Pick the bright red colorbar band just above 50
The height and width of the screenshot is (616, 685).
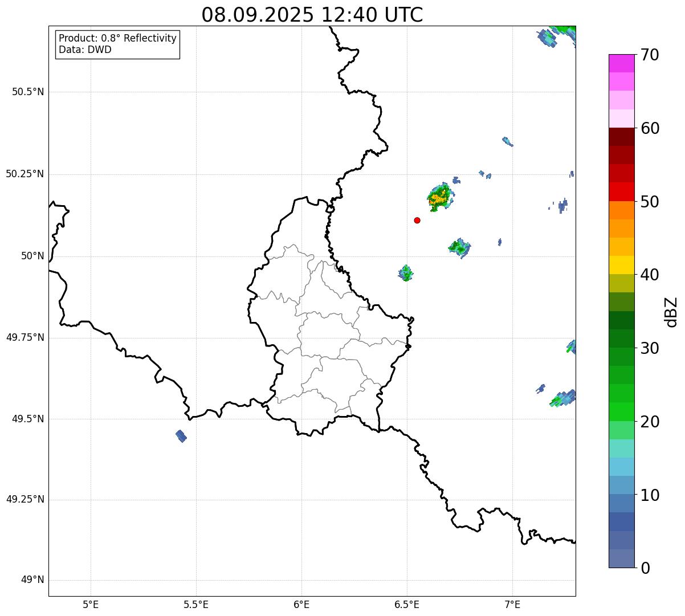(x=621, y=191)
